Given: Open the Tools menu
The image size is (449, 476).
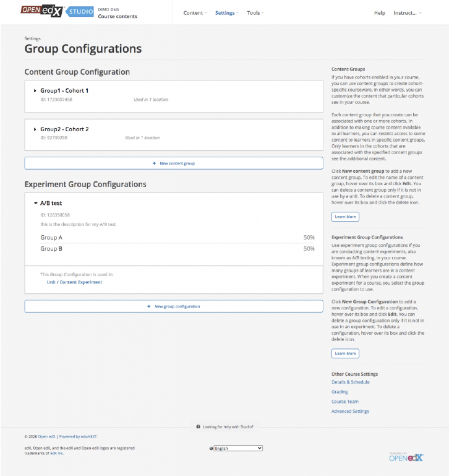Looking at the screenshot, I should point(255,13).
